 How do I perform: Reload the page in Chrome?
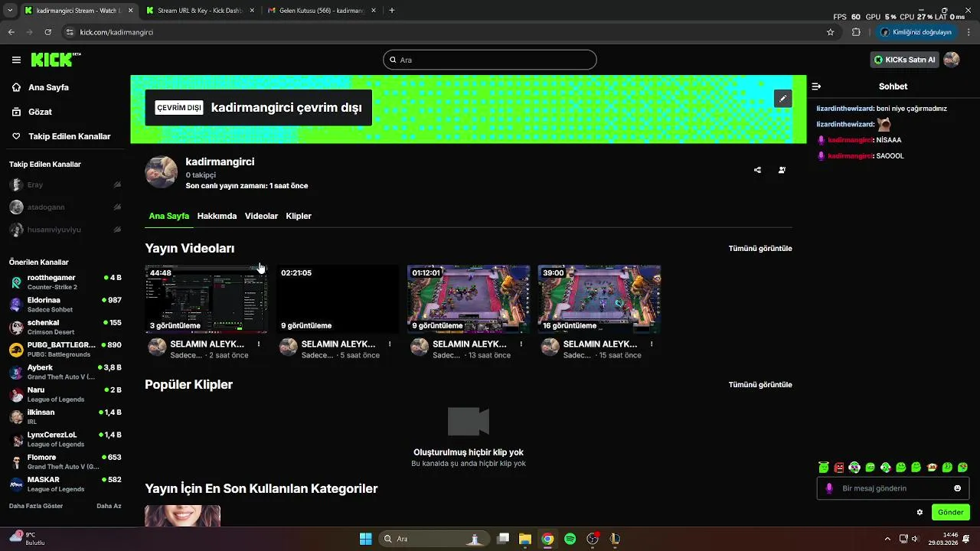[x=48, y=32]
